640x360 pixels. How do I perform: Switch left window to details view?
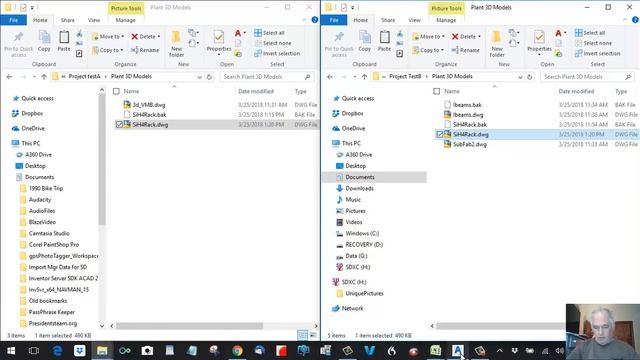[x=303, y=335]
